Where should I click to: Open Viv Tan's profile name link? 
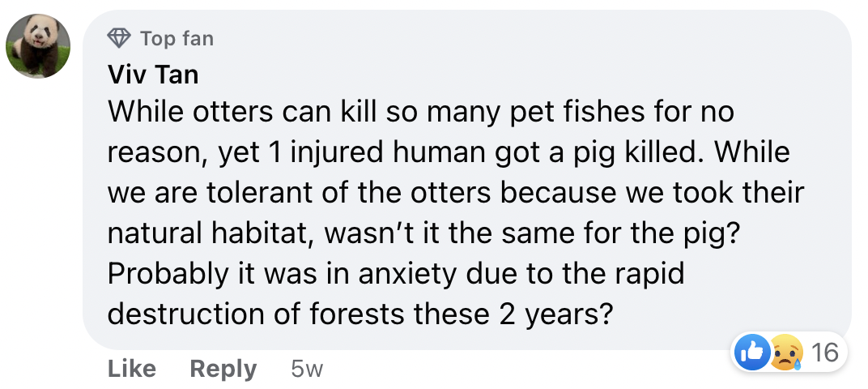click(153, 75)
